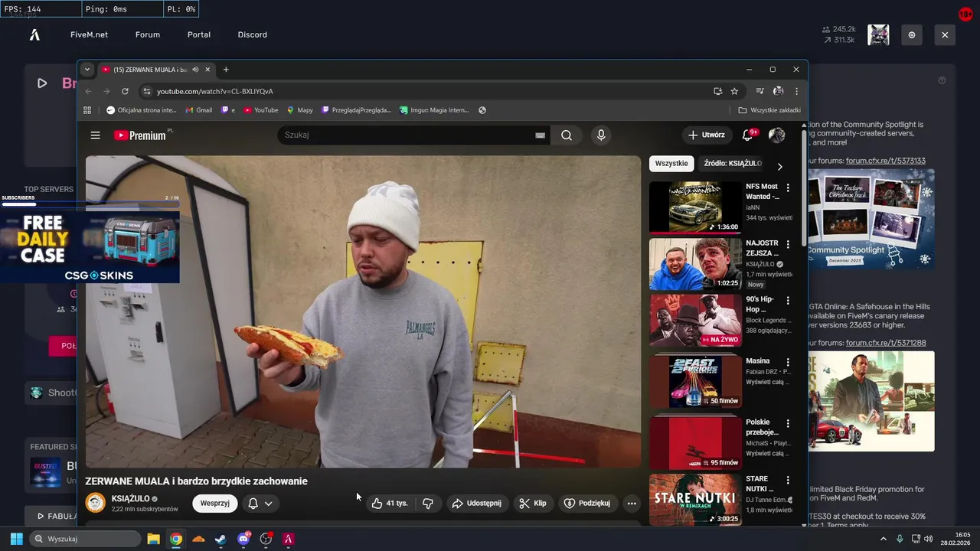Select the Wszystkie filter chip
980x551 pixels.
pyautogui.click(x=671, y=164)
